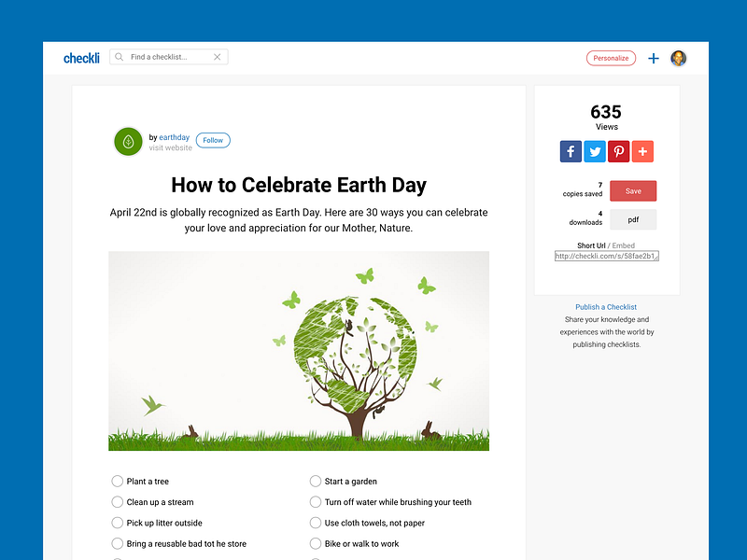Check off 'Plant a tree'
This screenshot has width=747, height=560.
118,482
